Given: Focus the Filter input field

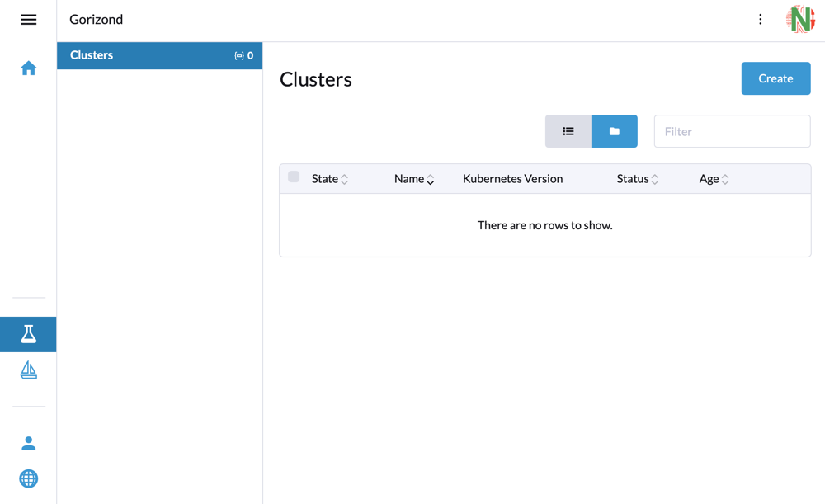Looking at the screenshot, I should (732, 131).
